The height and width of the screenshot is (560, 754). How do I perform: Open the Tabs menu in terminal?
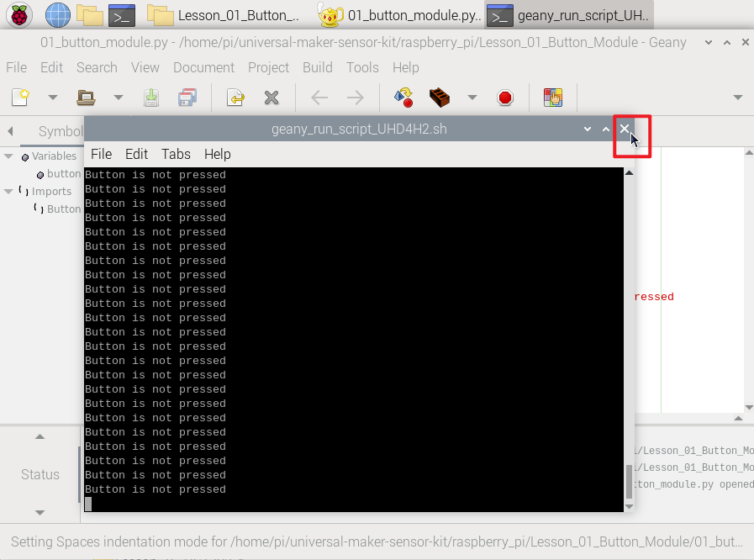176,154
